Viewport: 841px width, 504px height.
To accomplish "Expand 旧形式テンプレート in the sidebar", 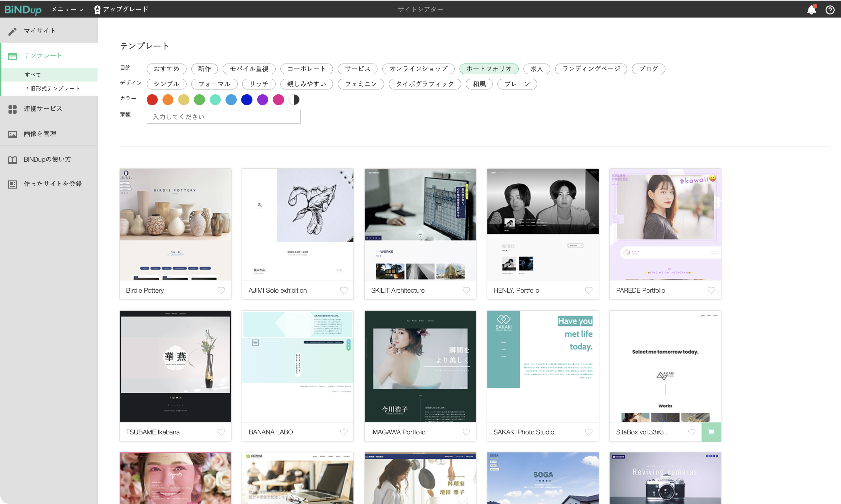I will click(53, 89).
